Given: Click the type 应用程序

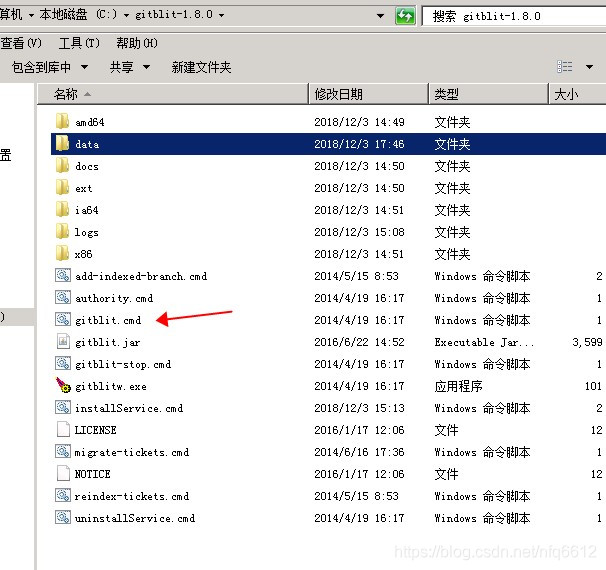Looking at the screenshot, I should tap(458, 386).
